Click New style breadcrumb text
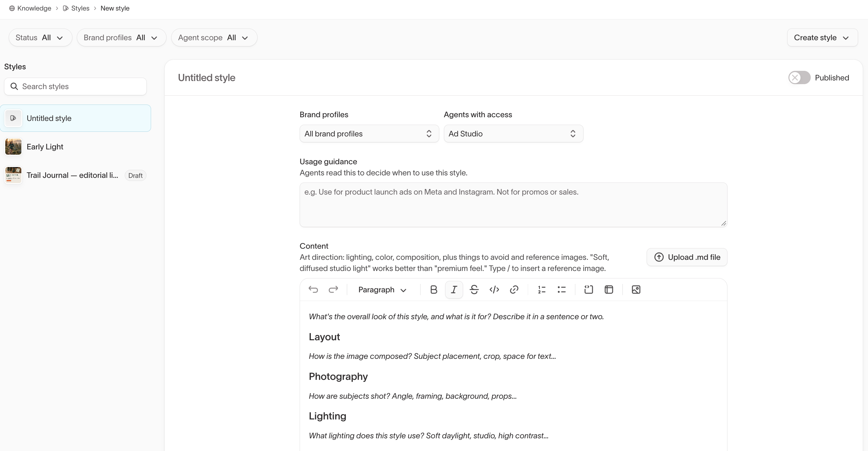This screenshot has width=868, height=451. click(115, 8)
